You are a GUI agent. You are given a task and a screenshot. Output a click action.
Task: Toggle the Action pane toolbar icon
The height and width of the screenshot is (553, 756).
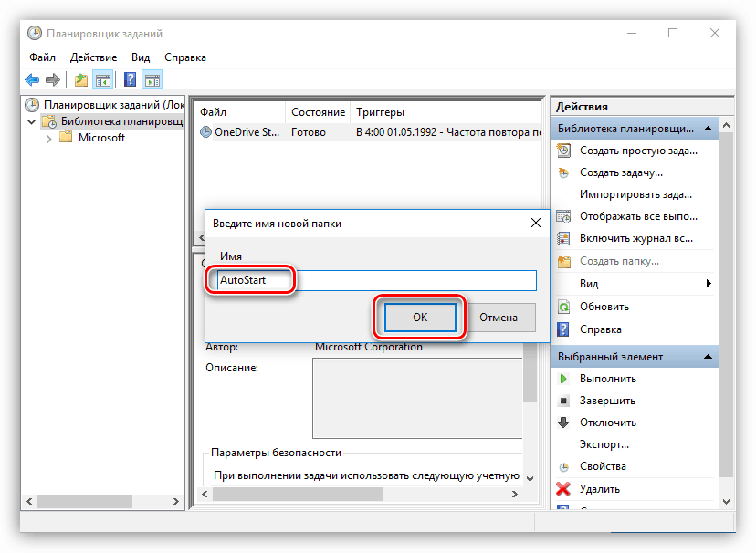coord(152,79)
